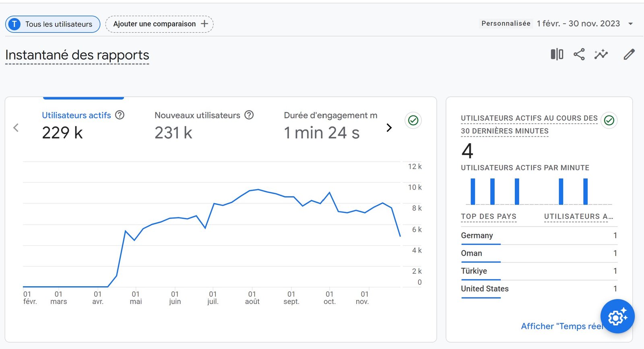
Task: Click the '1 min 24 s' engagement value
Action: pyautogui.click(x=322, y=133)
